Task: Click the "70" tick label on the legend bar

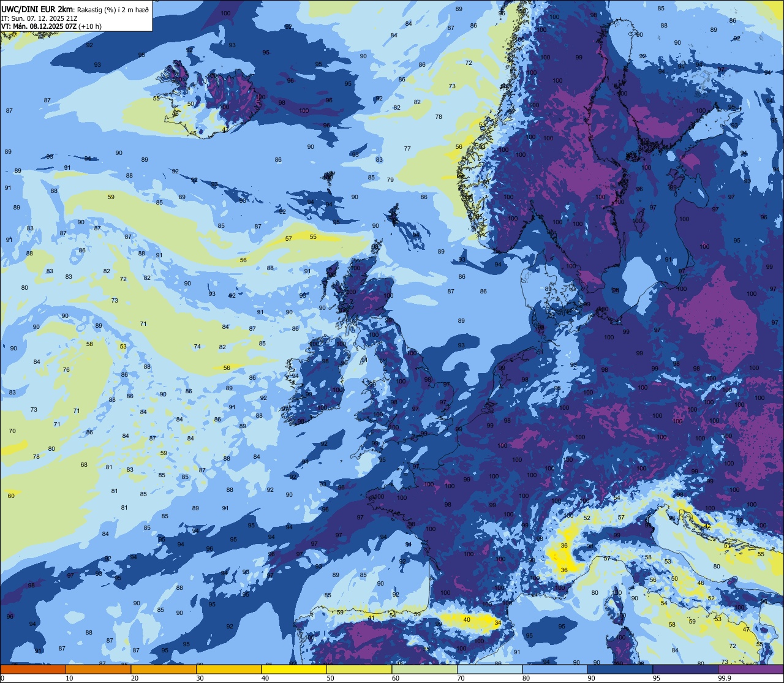Action: 461,678
